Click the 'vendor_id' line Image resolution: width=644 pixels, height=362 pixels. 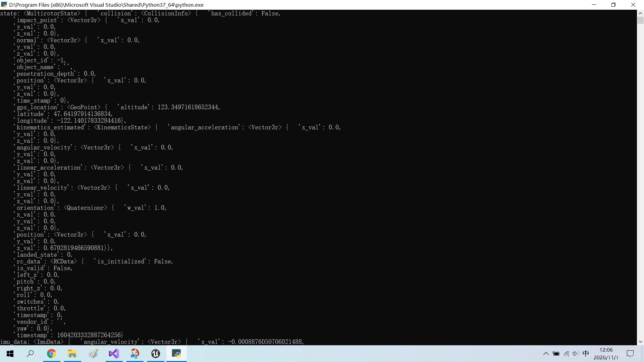(x=40, y=322)
